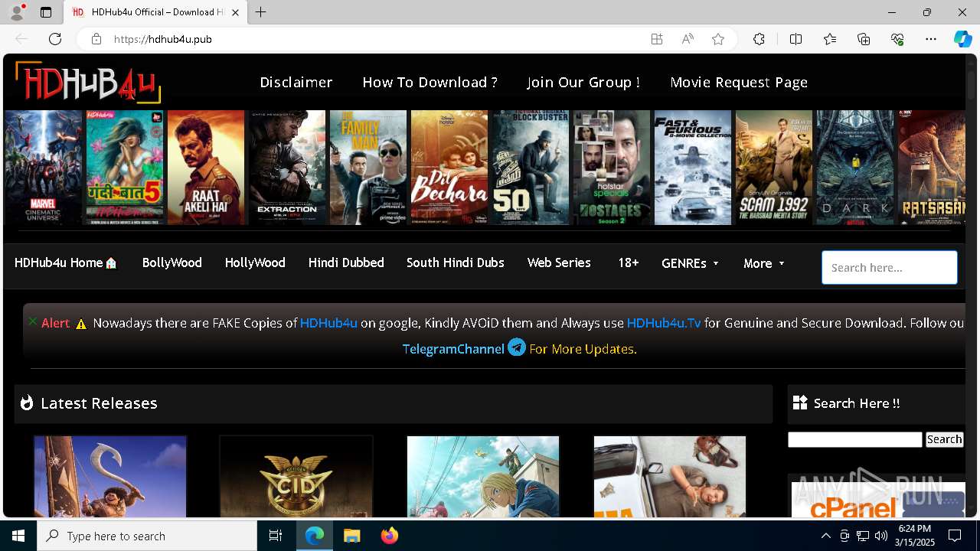Image resolution: width=980 pixels, height=551 pixels.
Task: Add page to favorites star icon
Action: [718, 39]
